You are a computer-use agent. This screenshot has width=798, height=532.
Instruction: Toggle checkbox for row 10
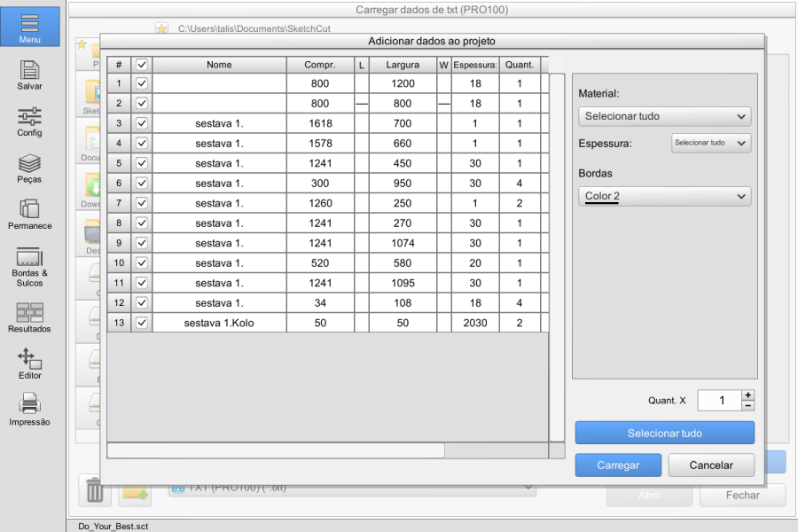coord(142,262)
